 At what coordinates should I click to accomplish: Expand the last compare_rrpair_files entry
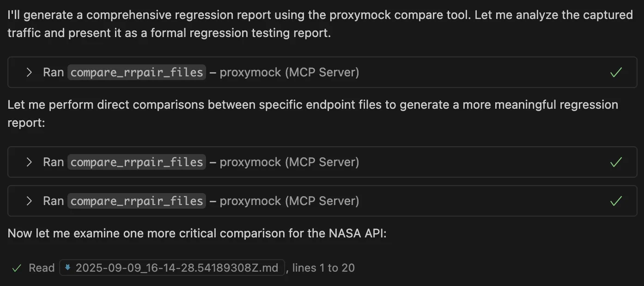pos(29,201)
